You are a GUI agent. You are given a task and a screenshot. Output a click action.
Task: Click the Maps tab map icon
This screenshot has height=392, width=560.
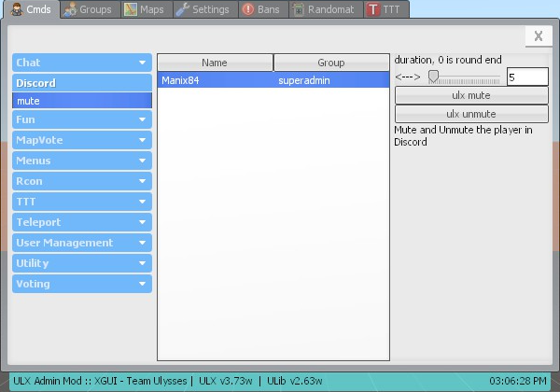131,9
